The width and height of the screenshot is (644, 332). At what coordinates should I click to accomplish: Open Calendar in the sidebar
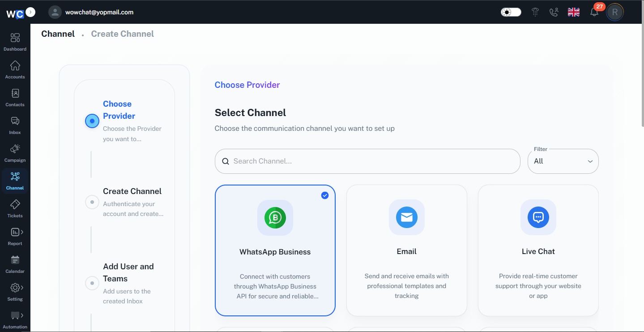15,264
